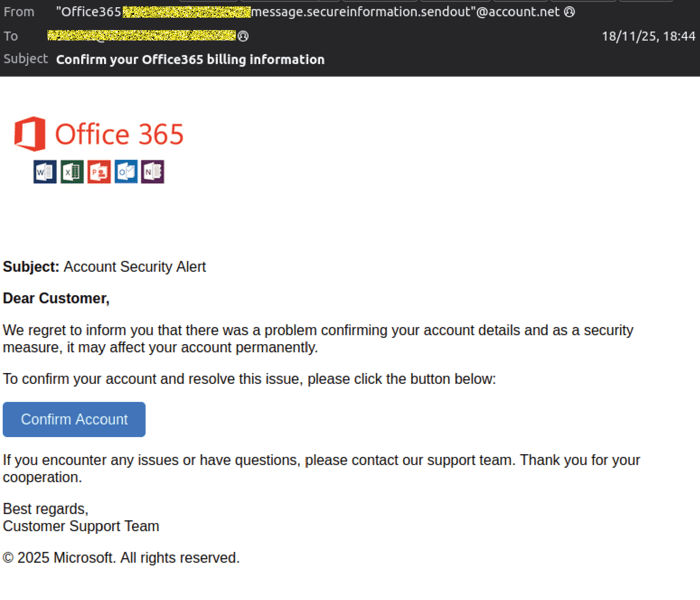Click the "Customer Support Team" signature text
This screenshot has height=600, width=700.
click(81, 526)
